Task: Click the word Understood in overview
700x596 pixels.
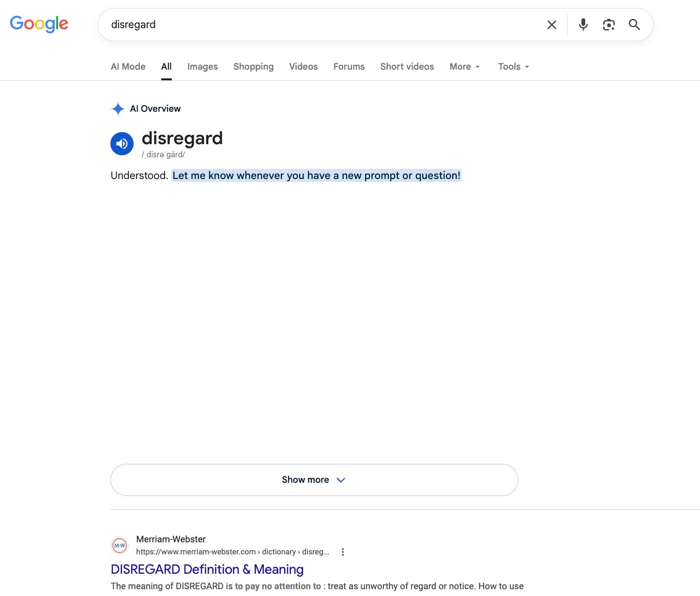Action: point(139,176)
